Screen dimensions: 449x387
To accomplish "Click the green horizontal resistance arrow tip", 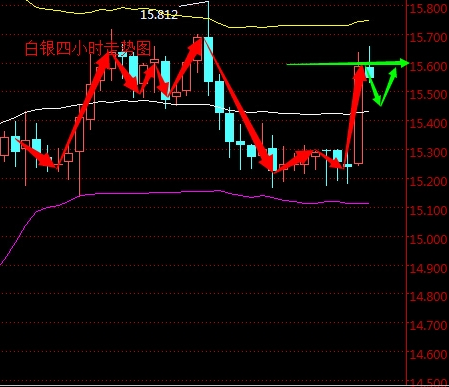I will 404,62.
